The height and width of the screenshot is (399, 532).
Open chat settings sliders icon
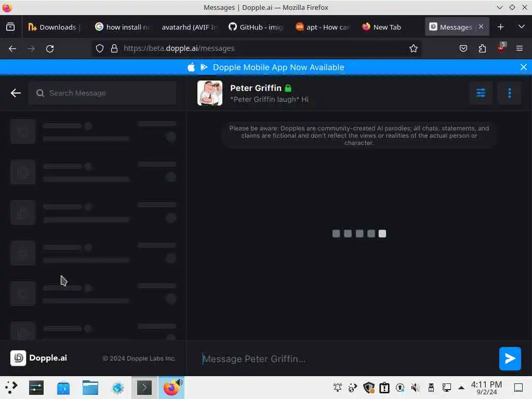[x=481, y=92]
